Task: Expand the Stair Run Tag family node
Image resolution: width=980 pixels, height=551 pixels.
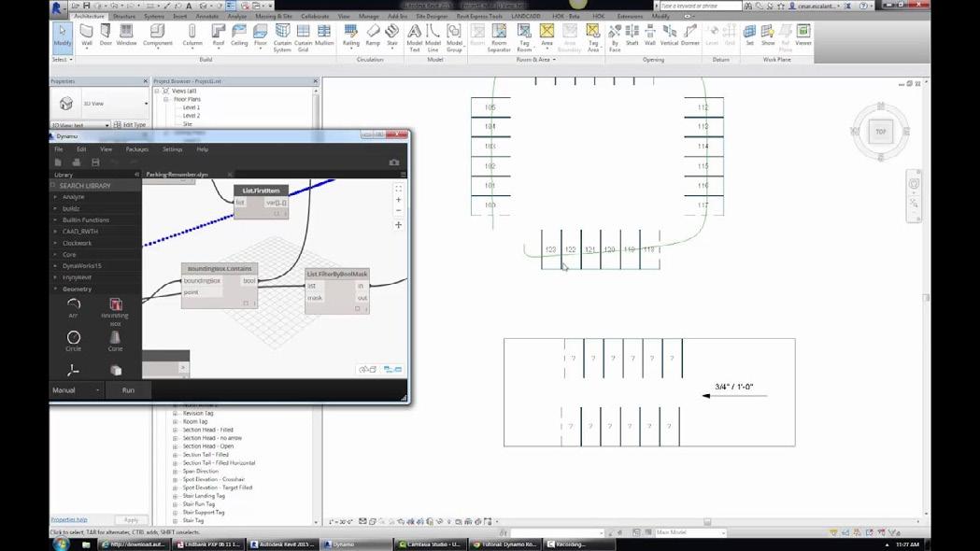Action: [x=175, y=504]
